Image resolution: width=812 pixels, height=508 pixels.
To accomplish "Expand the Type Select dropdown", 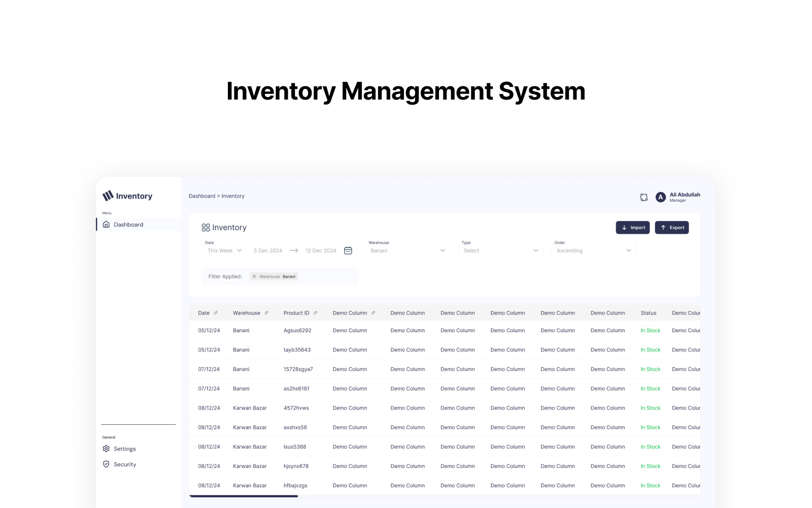I will [x=500, y=250].
